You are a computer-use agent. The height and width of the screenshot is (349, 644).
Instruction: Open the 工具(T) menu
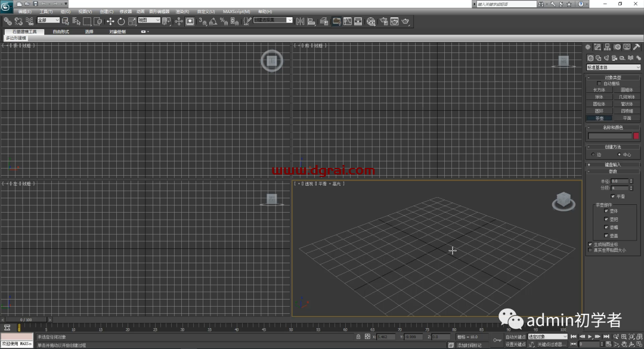pos(46,11)
